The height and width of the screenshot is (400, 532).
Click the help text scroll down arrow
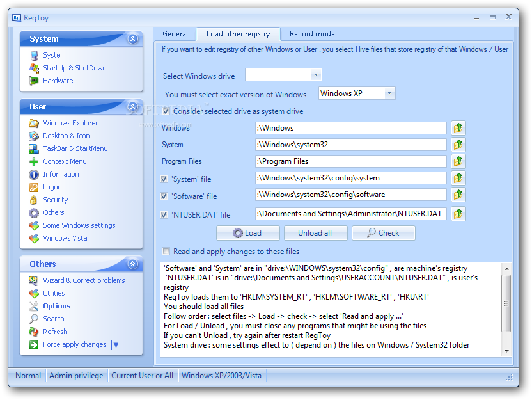click(506, 351)
